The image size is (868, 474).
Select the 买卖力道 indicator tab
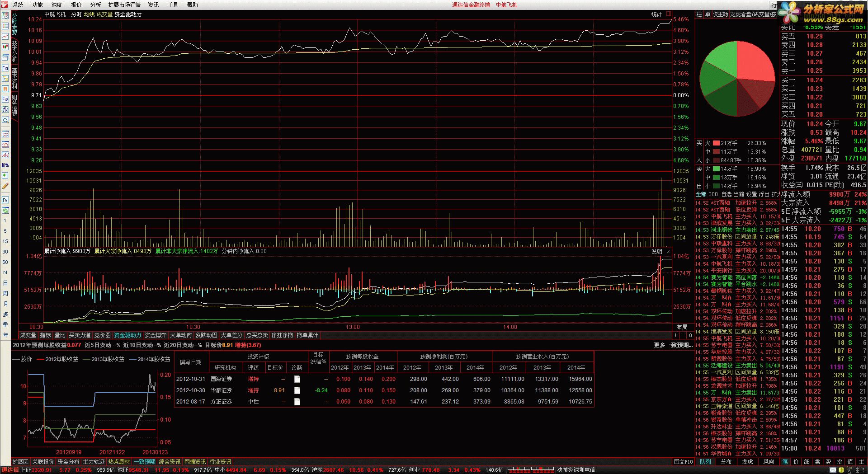(80, 335)
